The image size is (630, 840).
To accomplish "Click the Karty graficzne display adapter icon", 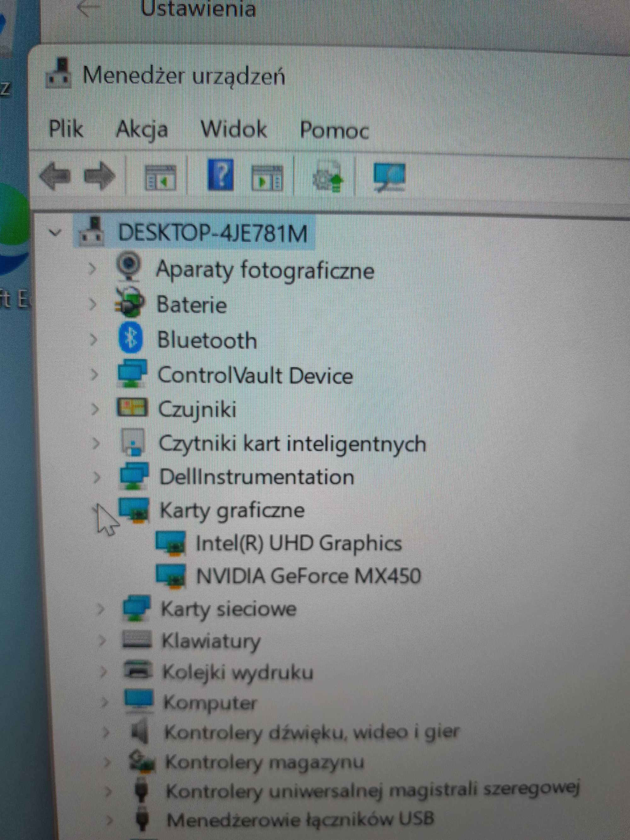I will click(134, 510).
